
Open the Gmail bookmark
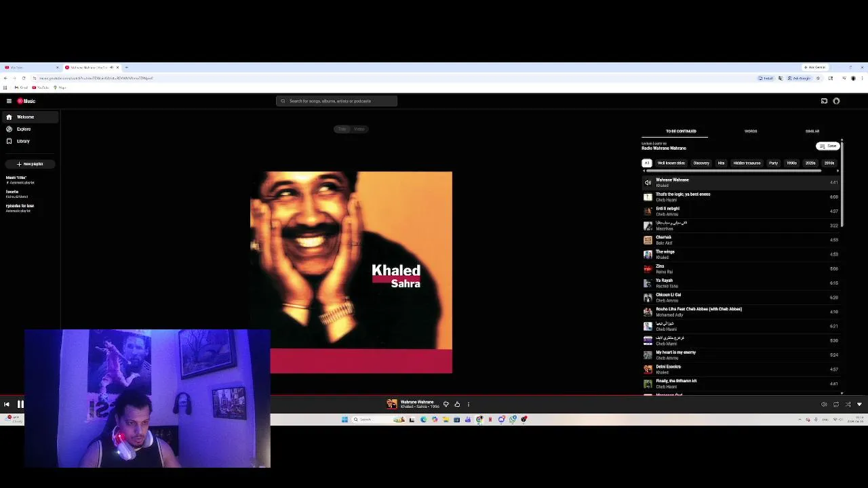click(x=22, y=87)
